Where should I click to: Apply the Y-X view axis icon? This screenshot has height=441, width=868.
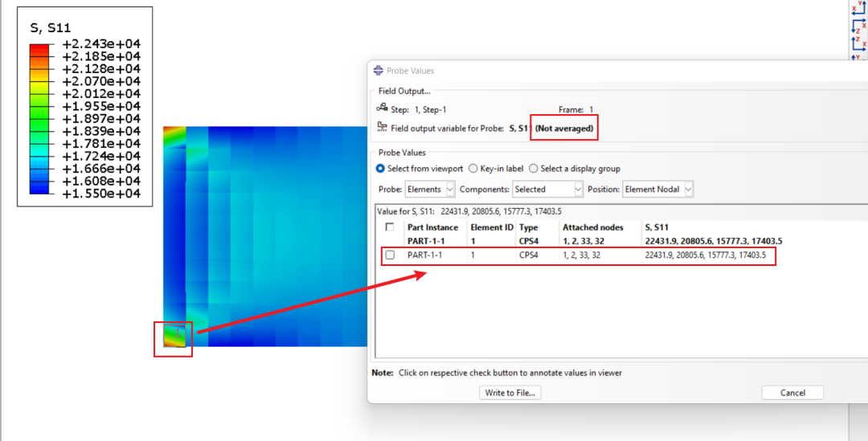coord(859,8)
